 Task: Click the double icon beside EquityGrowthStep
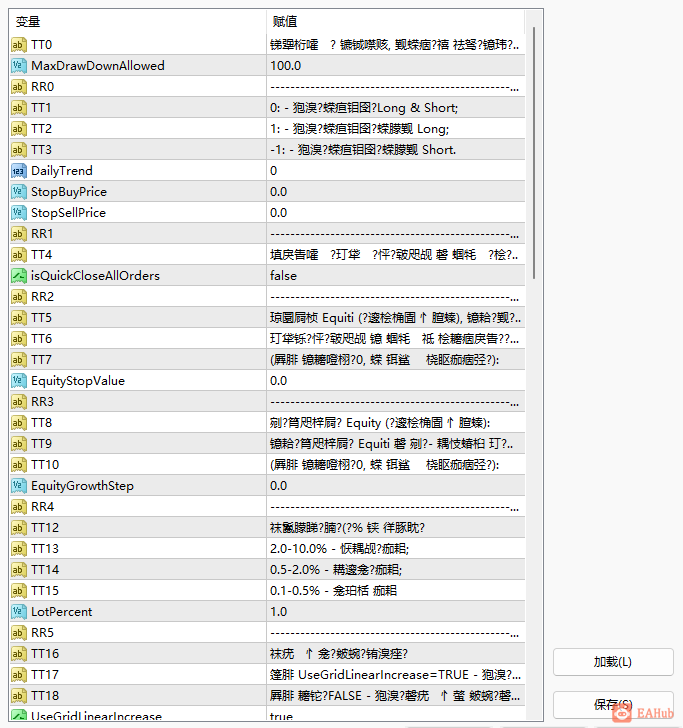click(19, 486)
